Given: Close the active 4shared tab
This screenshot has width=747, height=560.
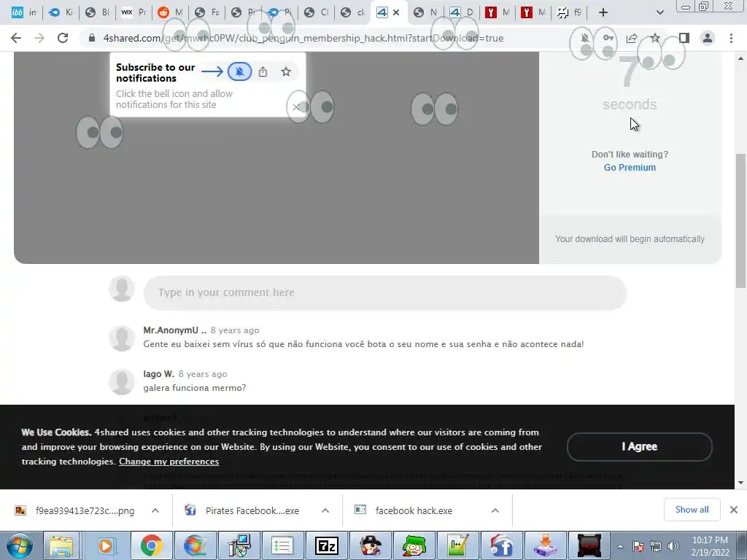Looking at the screenshot, I should pyautogui.click(x=396, y=12).
